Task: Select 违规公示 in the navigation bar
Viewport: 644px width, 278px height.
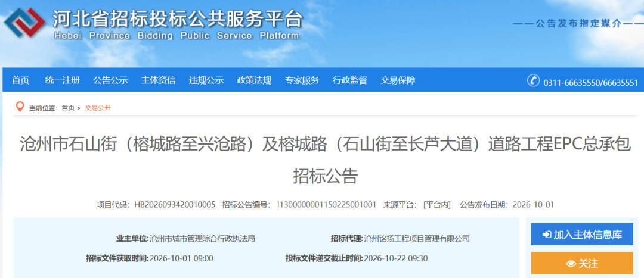Action: (206, 80)
